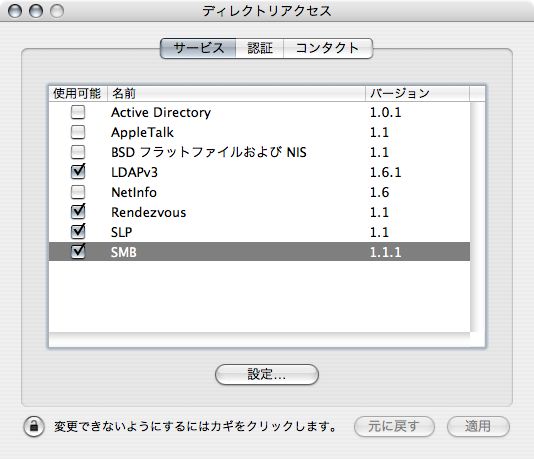Image resolution: width=534 pixels, height=459 pixels.
Task: Click the 元に戻す revert button
Action: pyautogui.click(x=394, y=426)
